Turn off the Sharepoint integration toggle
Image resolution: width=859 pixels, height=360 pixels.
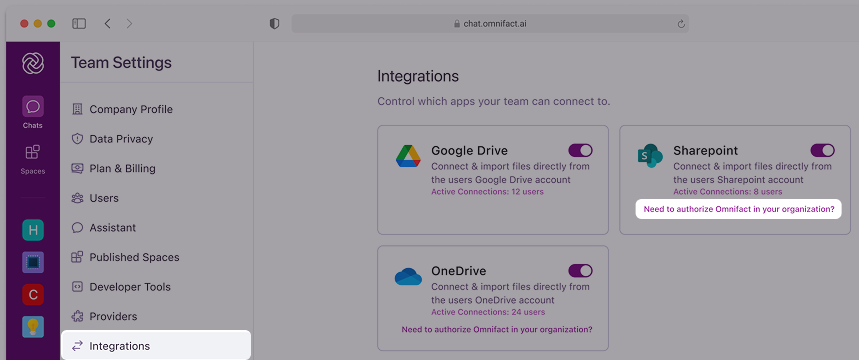click(822, 150)
